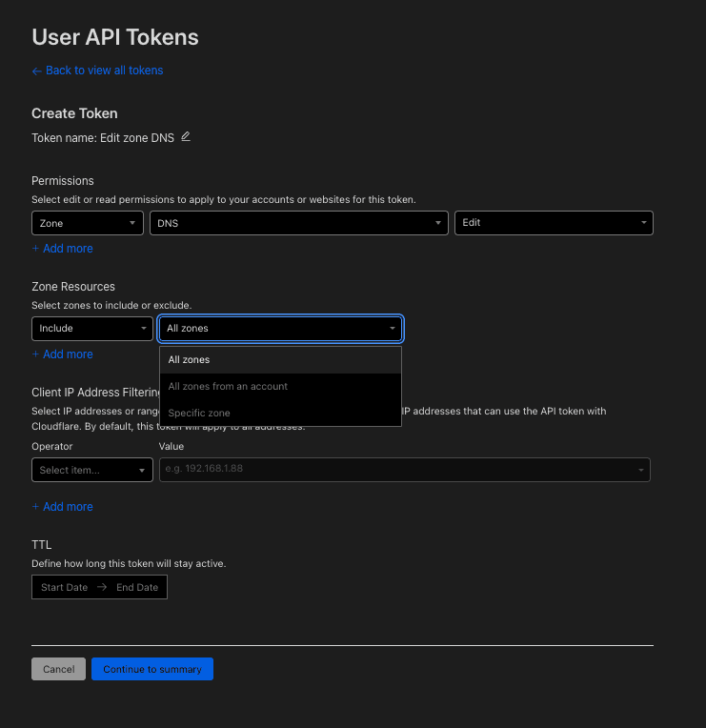Image resolution: width=706 pixels, height=728 pixels.
Task: Add more under Client IP Address Filtering
Action: coord(63,507)
